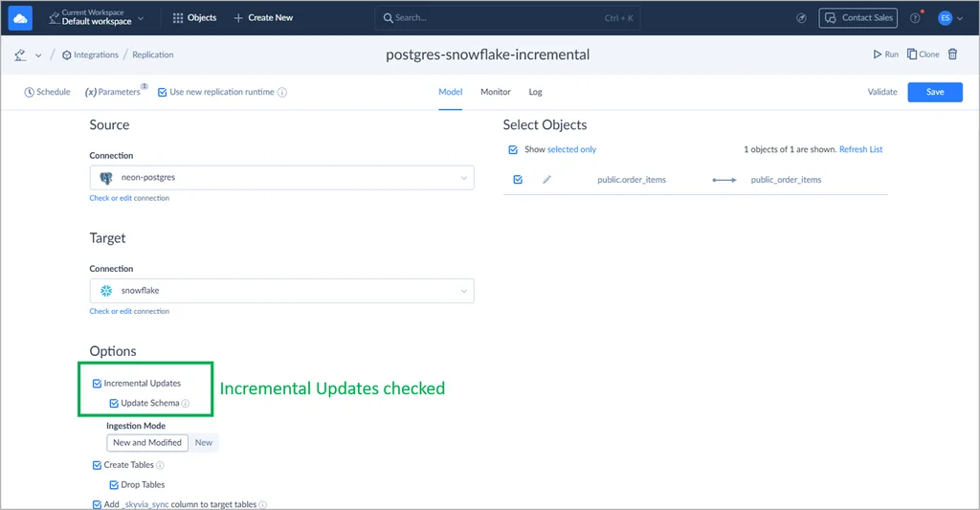980x510 pixels.
Task: Click the Save button
Action: (x=935, y=92)
